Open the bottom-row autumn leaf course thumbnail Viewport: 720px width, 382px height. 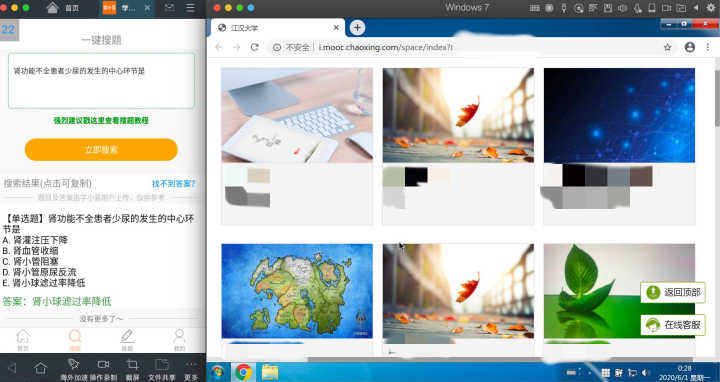(458, 291)
